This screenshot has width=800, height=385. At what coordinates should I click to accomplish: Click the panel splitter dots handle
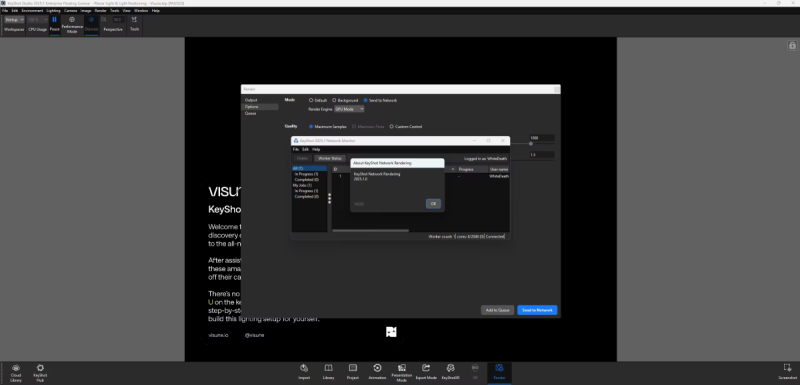click(329, 198)
